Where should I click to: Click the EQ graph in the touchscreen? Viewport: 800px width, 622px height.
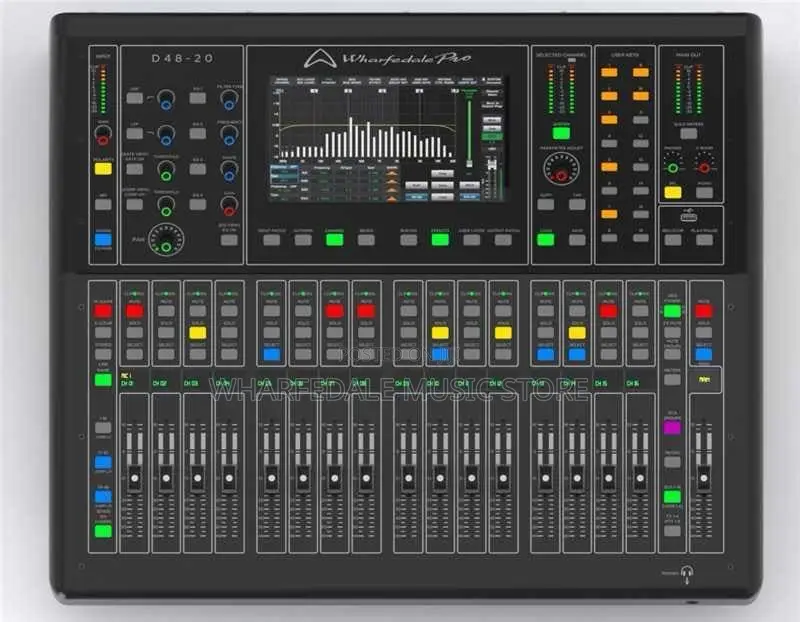click(x=366, y=126)
